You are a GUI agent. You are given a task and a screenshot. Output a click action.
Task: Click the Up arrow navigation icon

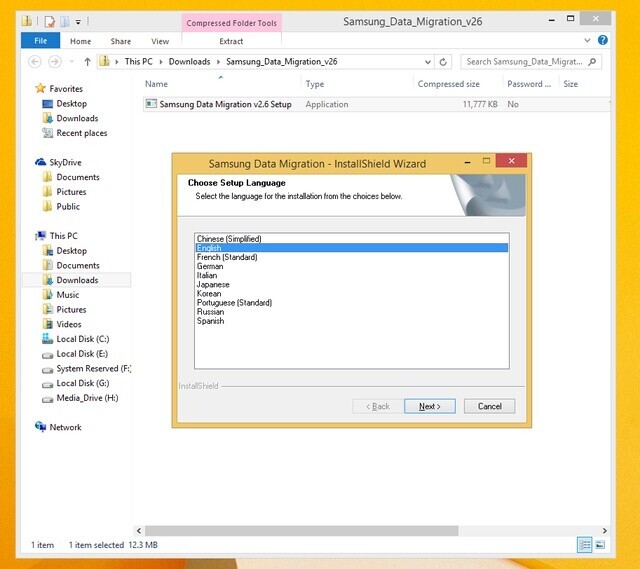[87, 62]
